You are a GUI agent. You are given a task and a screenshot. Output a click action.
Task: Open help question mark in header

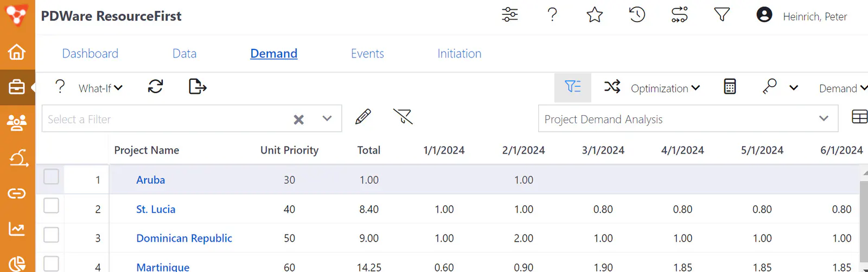[x=552, y=15]
